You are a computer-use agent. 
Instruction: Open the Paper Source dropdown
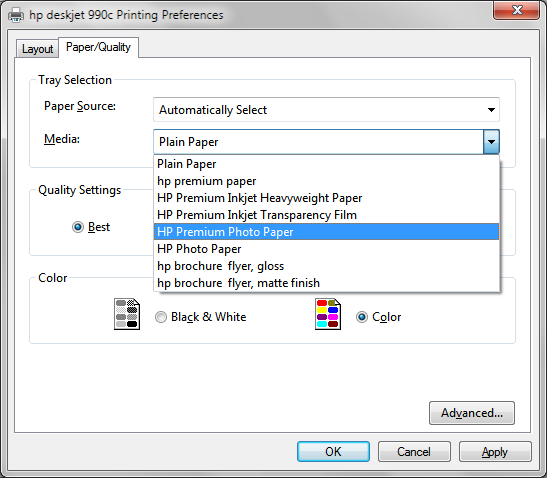coord(326,110)
